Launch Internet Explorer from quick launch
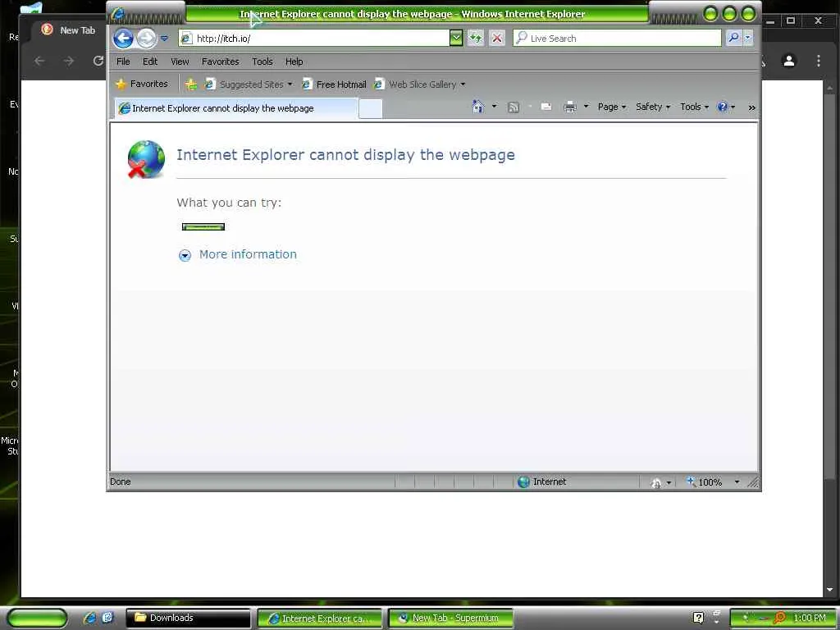This screenshot has height=630, width=840. tap(90, 618)
